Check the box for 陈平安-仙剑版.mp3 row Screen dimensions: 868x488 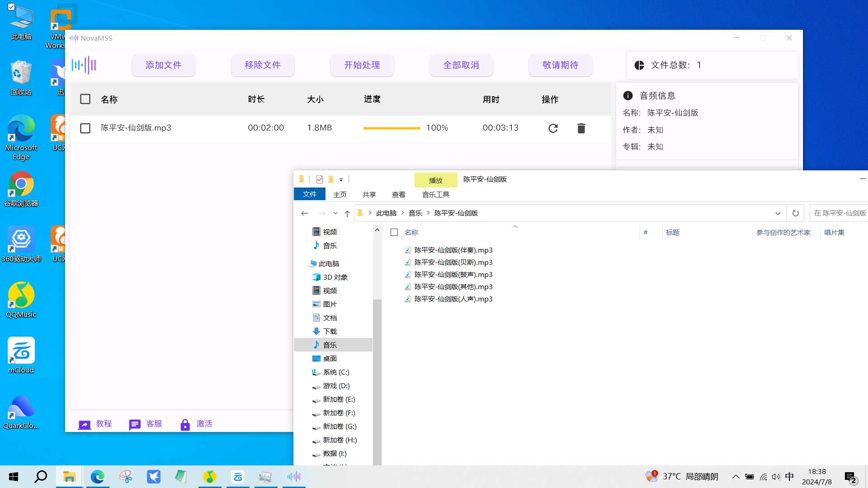coord(85,128)
